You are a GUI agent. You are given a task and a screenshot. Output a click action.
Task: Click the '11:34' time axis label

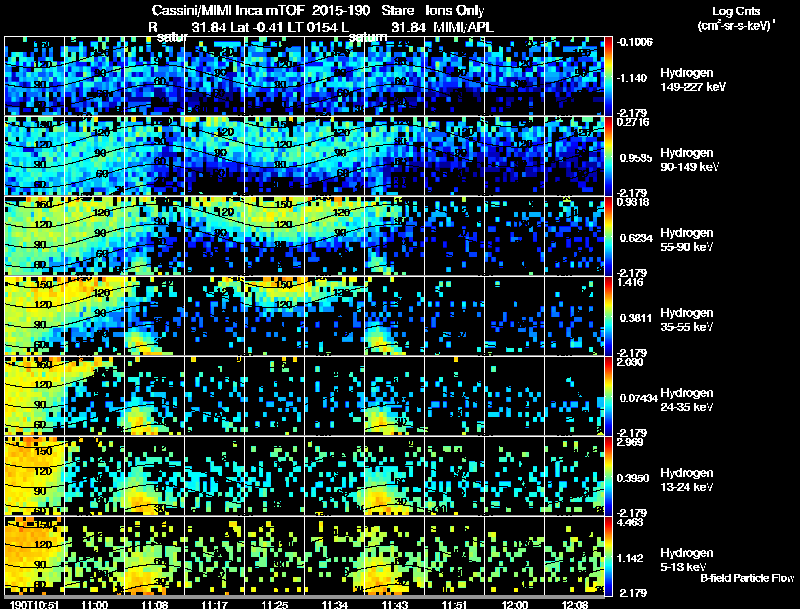pyautogui.click(x=335, y=605)
